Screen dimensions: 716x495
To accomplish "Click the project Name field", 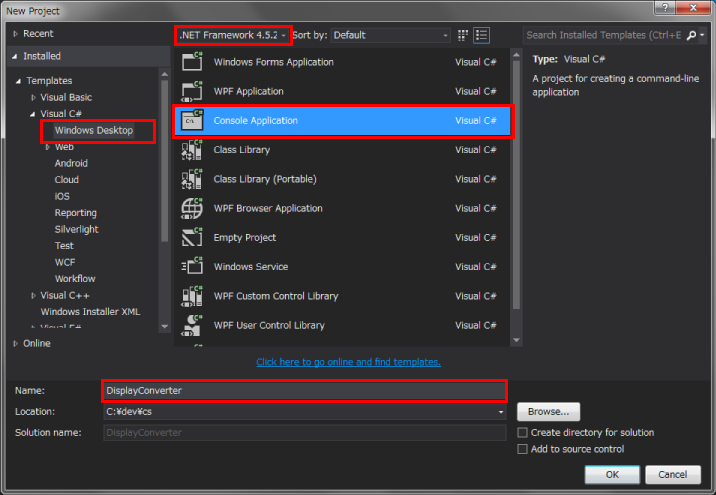I will click(x=305, y=391).
